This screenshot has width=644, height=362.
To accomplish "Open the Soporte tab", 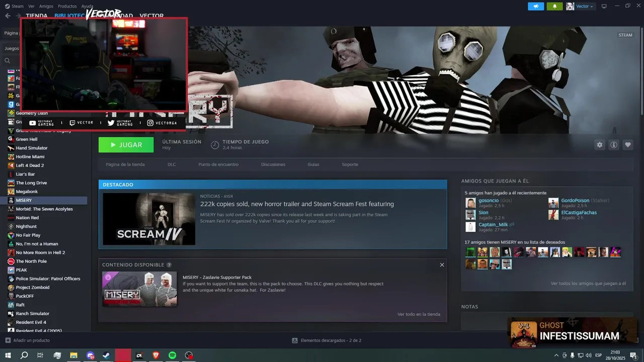I will coord(350,164).
